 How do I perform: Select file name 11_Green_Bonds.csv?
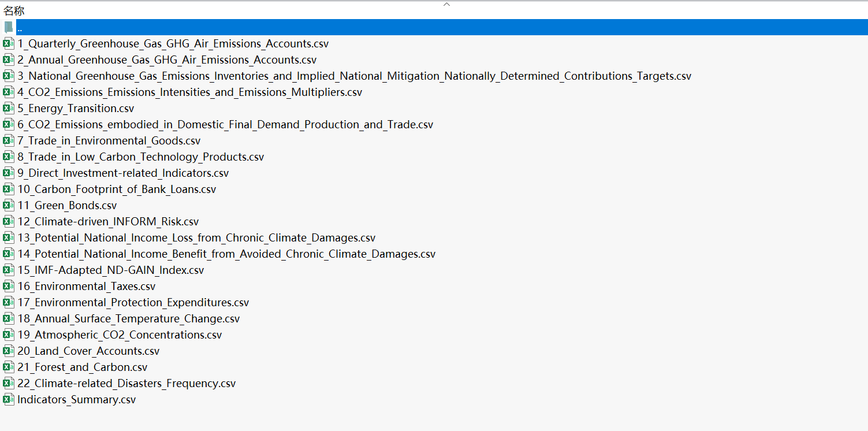[67, 205]
